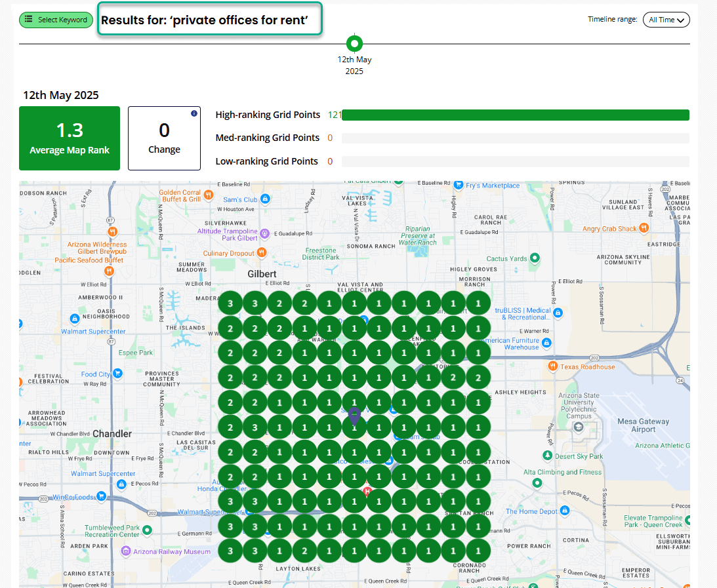
Task: Click the Desert Sky Park tree icon
Action: pyautogui.click(x=547, y=456)
